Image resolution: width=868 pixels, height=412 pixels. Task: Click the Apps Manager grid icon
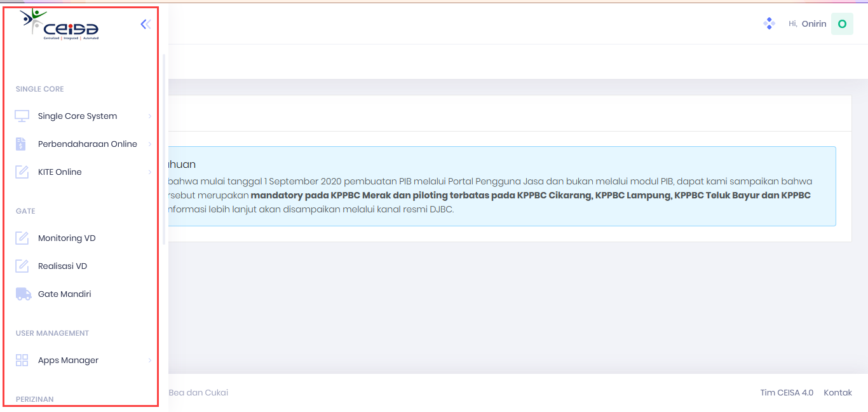[x=22, y=360]
